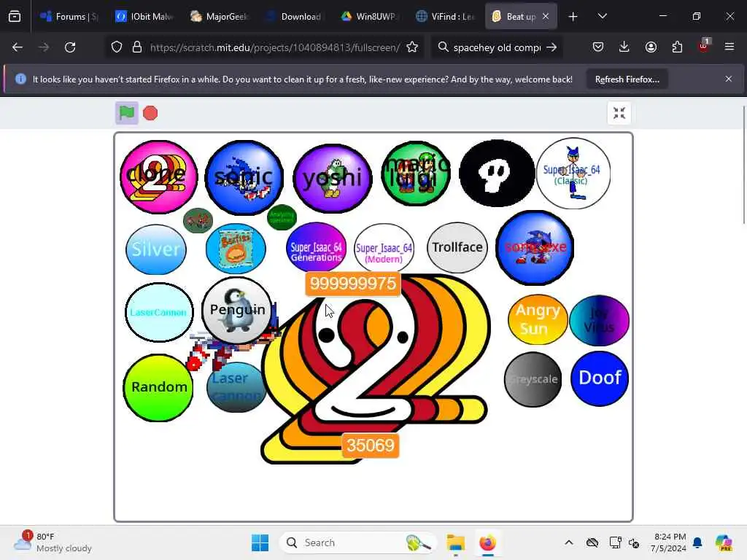Click the red stop sign button
747x560 pixels.
click(150, 113)
